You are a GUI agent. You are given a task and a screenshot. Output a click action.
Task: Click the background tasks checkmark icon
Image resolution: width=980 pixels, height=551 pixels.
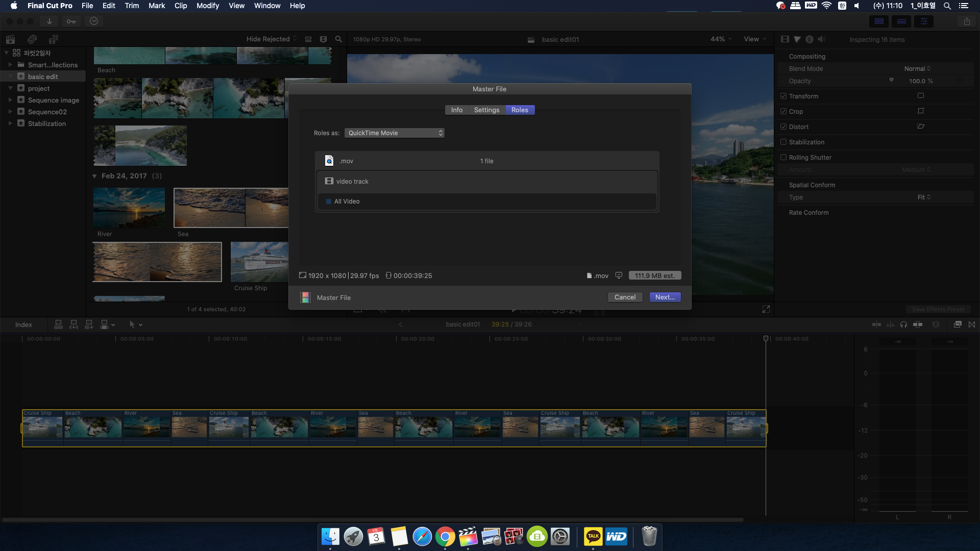(x=94, y=21)
